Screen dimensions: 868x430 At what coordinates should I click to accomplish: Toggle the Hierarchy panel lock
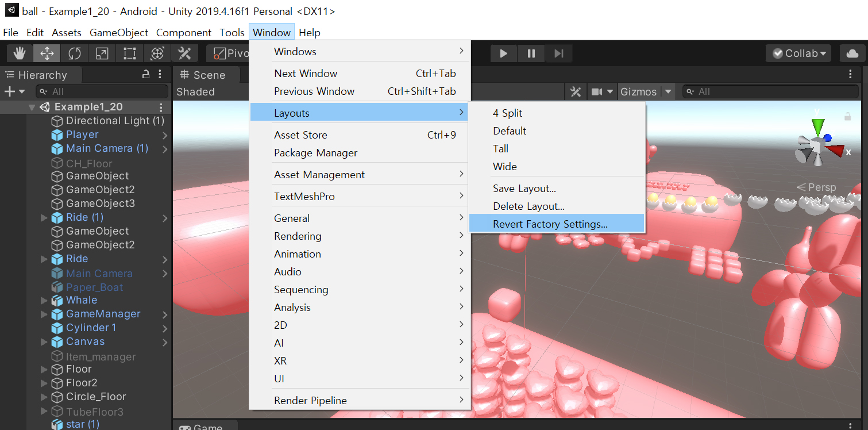146,74
